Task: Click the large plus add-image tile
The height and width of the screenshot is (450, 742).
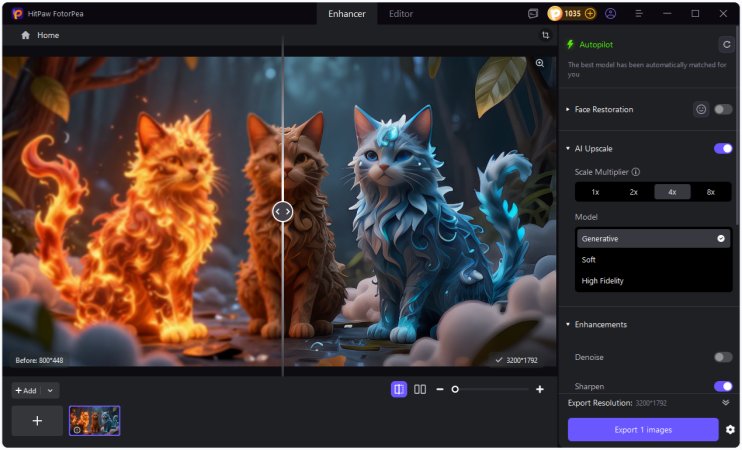Action: pyautogui.click(x=37, y=421)
